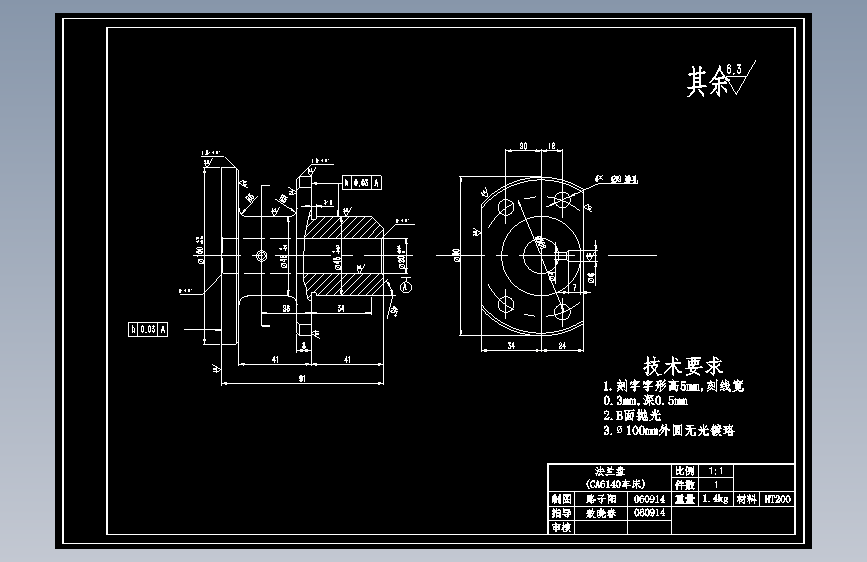
Task: Select the 比例 label cell
Action: [685, 471]
